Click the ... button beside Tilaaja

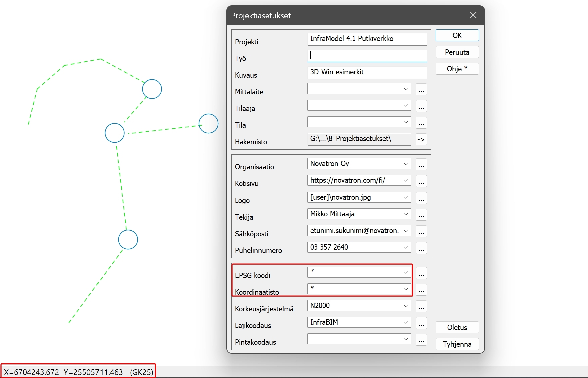pos(421,106)
